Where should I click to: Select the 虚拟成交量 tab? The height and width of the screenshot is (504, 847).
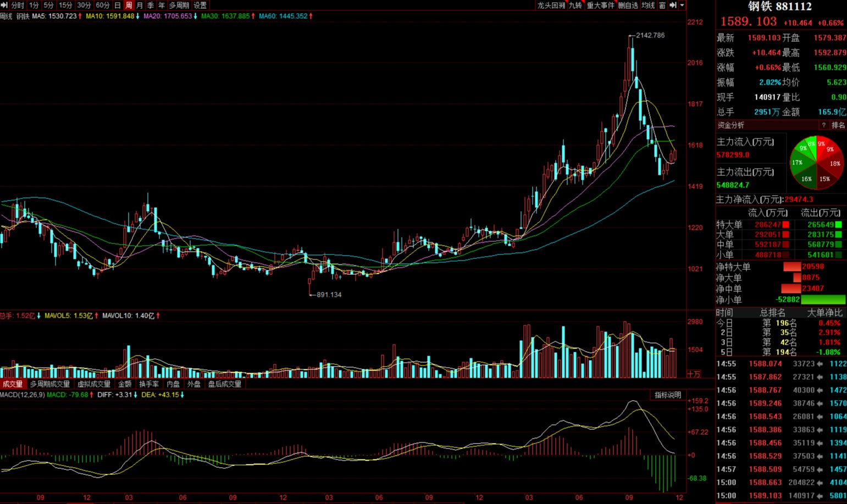tap(94, 384)
